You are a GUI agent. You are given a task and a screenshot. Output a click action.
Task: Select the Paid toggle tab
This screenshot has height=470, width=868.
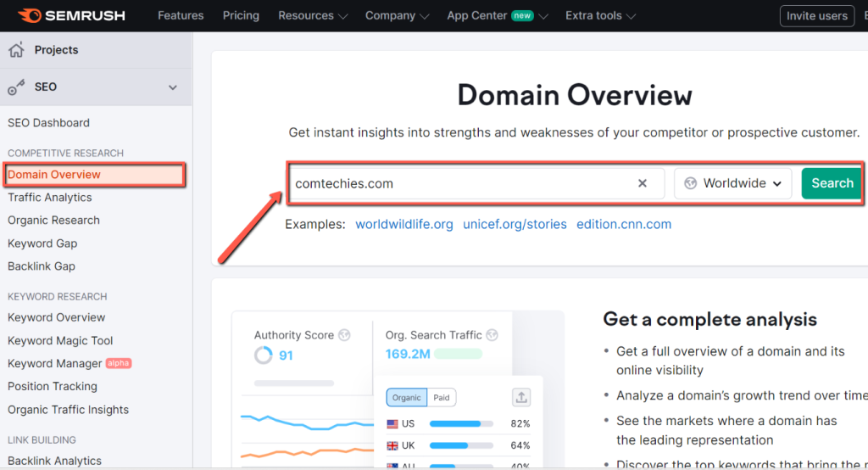[x=441, y=397]
